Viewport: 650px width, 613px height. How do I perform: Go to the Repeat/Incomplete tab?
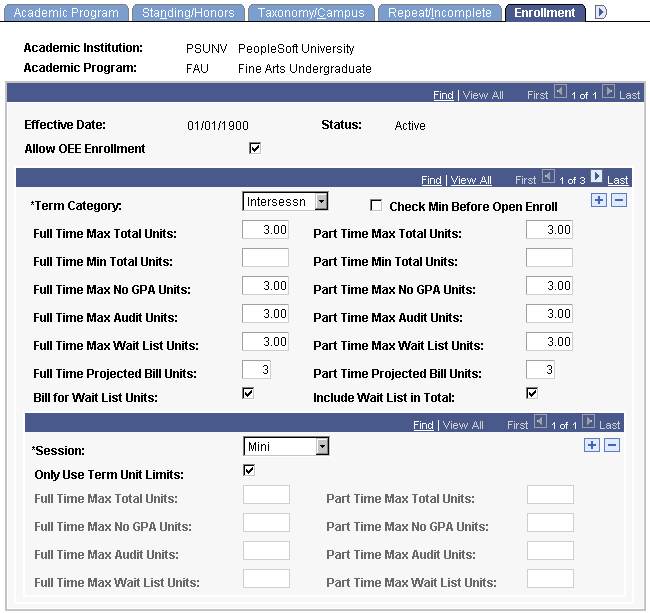click(439, 13)
